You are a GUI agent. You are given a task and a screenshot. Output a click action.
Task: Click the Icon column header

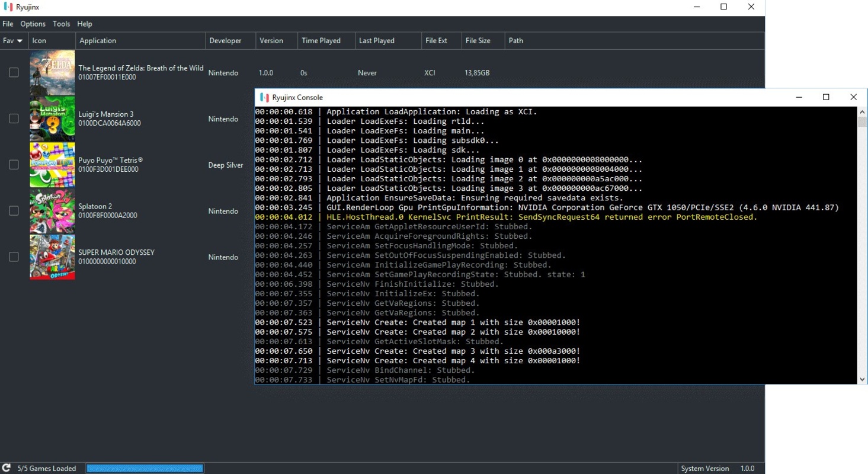(52, 41)
